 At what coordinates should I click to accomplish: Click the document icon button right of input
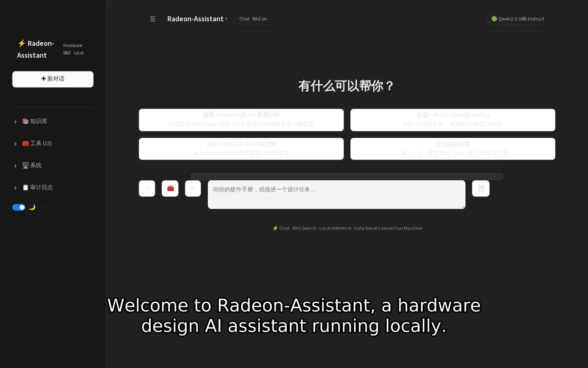coord(481,188)
